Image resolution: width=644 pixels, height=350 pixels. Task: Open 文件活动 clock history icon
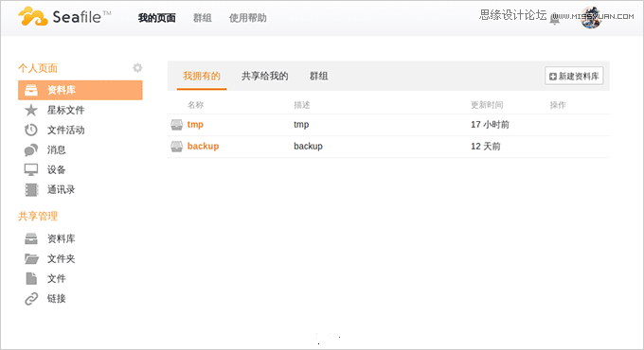tap(31, 131)
